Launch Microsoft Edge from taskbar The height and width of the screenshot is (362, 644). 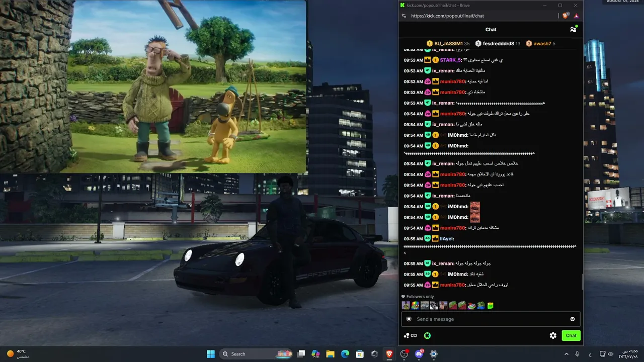pyautogui.click(x=345, y=354)
